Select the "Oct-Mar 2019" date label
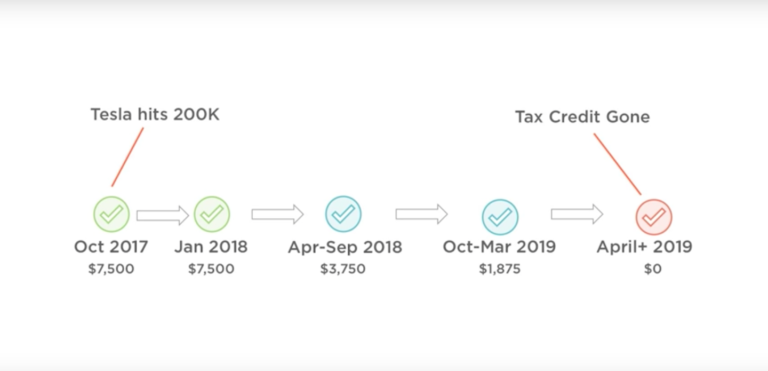The width and height of the screenshot is (768, 371). [499, 247]
